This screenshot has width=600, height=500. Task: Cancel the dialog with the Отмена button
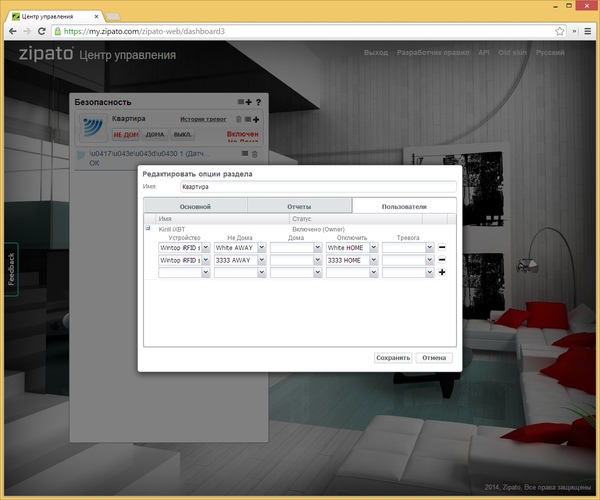[x=434, y=358]
